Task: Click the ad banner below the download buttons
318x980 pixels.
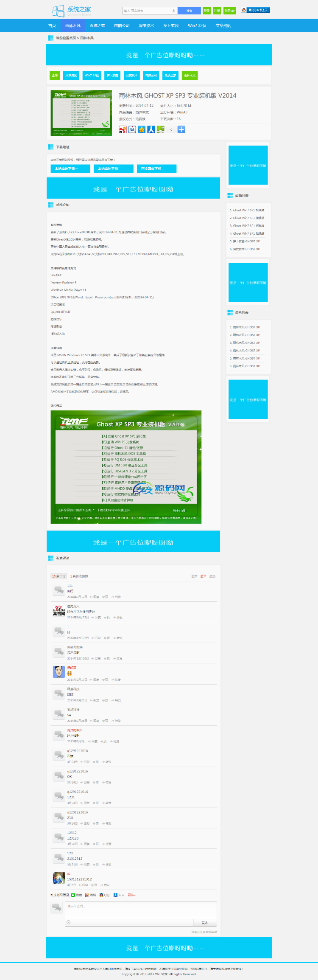Action: (x=133, y=188)
